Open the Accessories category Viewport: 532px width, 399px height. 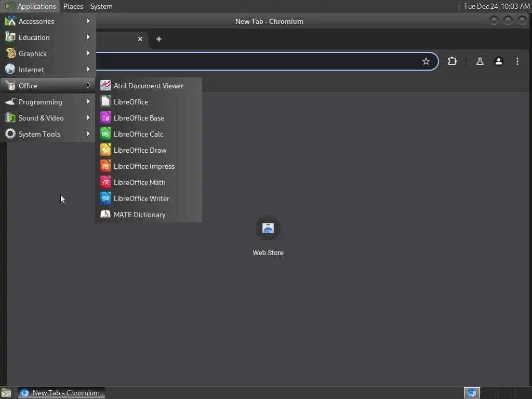click(x=48, y=21)
